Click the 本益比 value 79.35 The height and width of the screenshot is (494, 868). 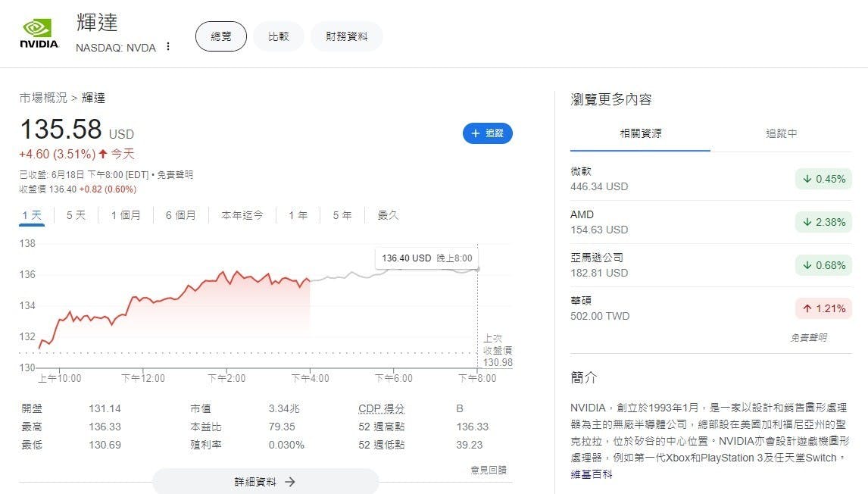tap(282, 427)
